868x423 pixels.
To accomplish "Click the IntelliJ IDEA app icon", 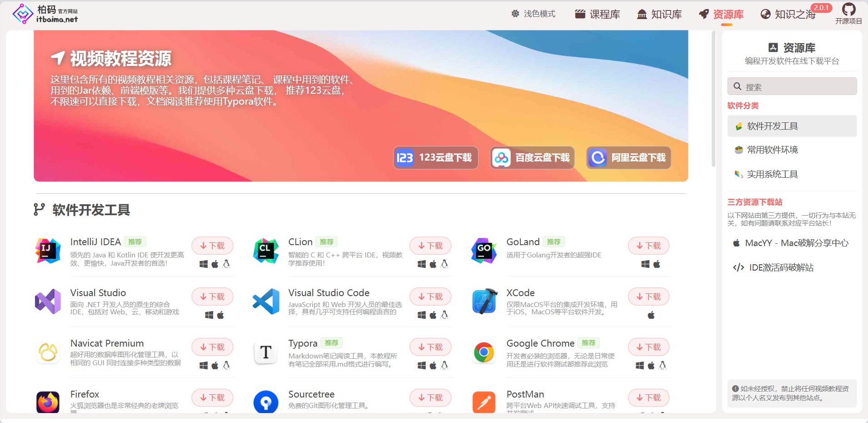I will click(x=48, y=251).
